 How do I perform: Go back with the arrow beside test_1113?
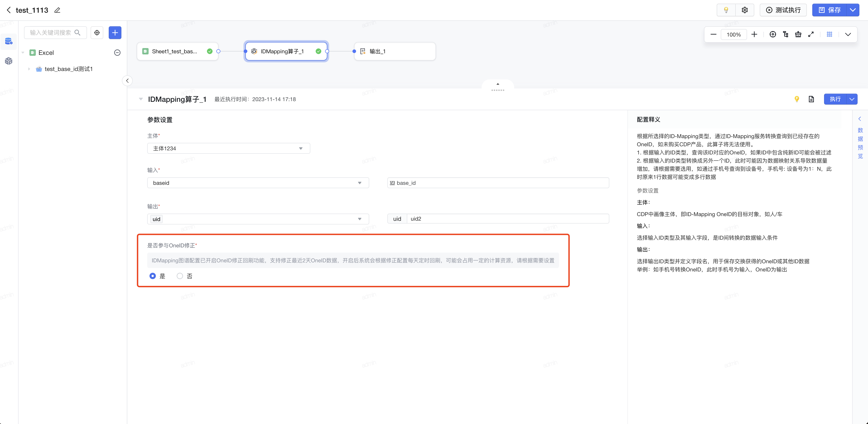[x=9, y=10]
